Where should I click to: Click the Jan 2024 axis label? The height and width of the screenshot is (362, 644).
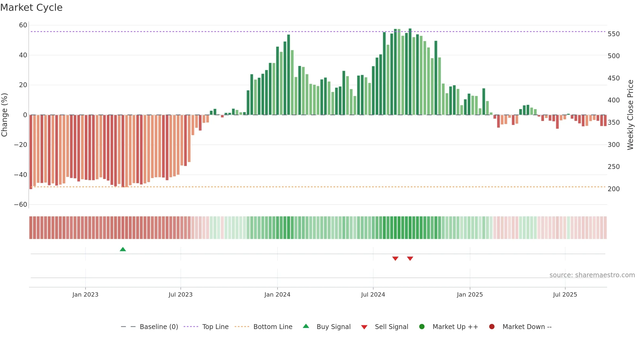(277, 294)
